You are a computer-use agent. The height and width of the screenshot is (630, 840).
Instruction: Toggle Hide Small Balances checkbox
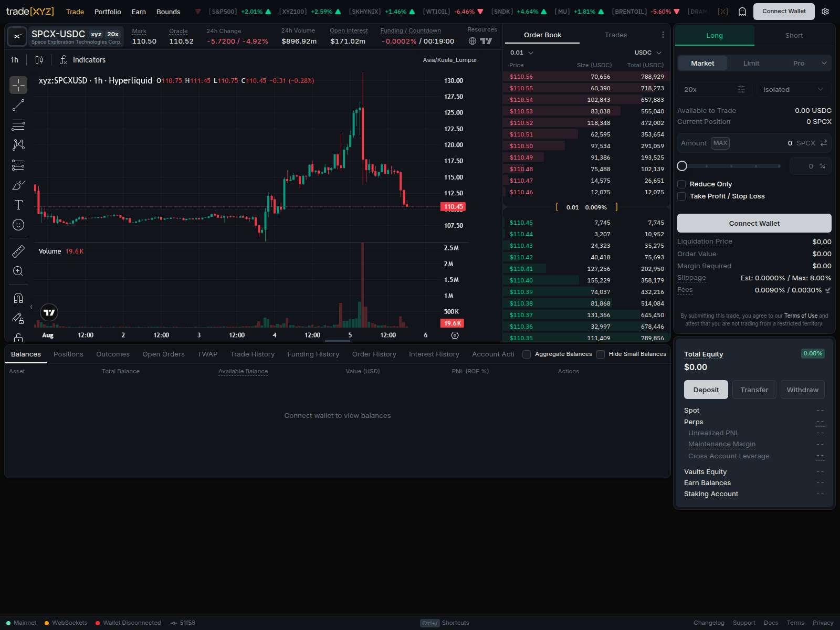point(601,354)
